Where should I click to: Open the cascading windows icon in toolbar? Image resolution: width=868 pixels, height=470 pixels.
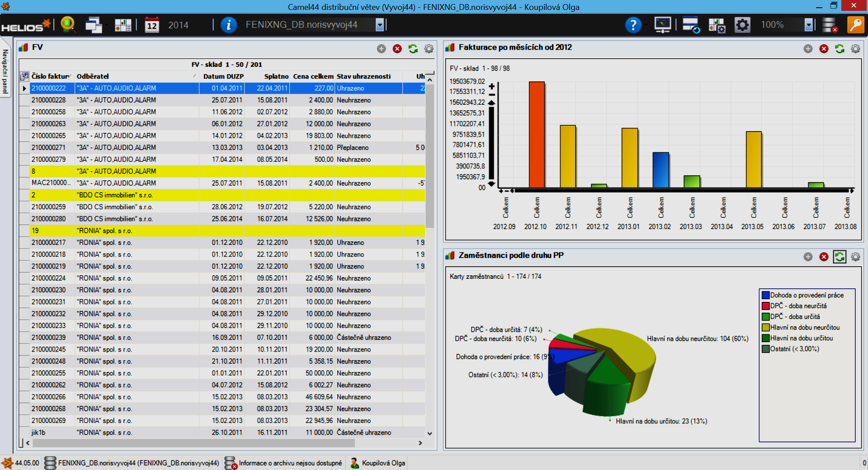(x=94, y=25)
